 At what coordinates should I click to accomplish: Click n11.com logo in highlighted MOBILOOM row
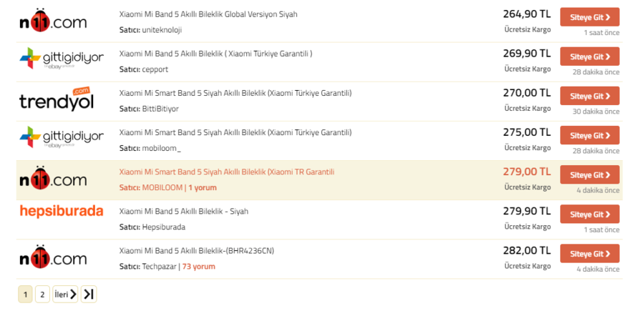(53, 177)
